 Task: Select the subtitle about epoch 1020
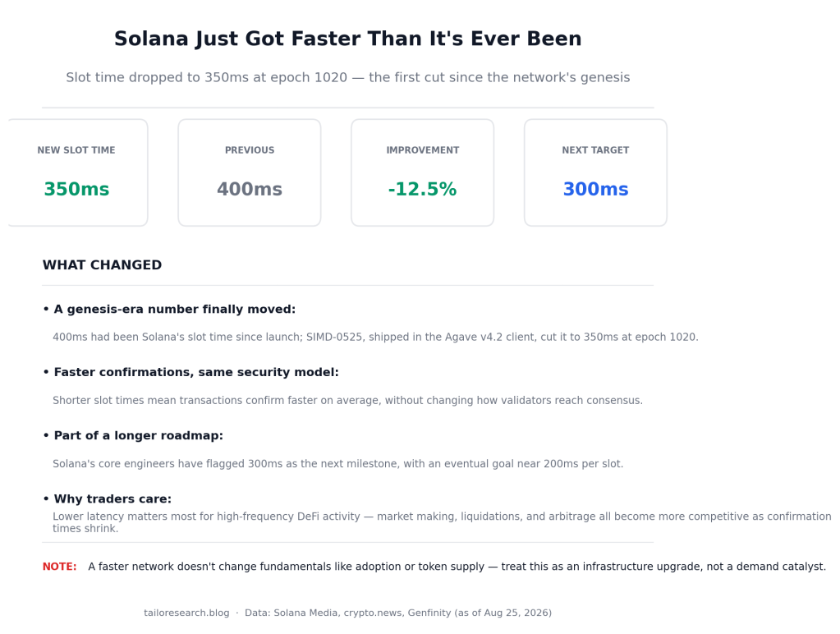click(x=347, y=77)
